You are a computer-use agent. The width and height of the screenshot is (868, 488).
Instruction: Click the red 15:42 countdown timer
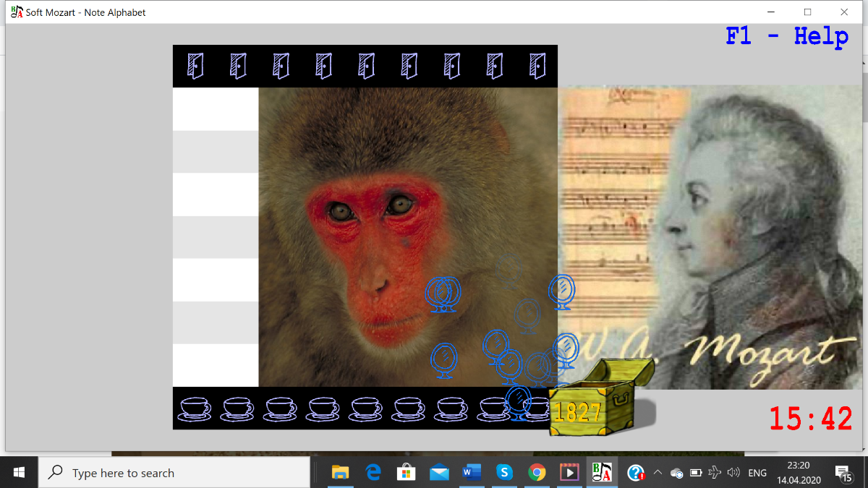810,419
